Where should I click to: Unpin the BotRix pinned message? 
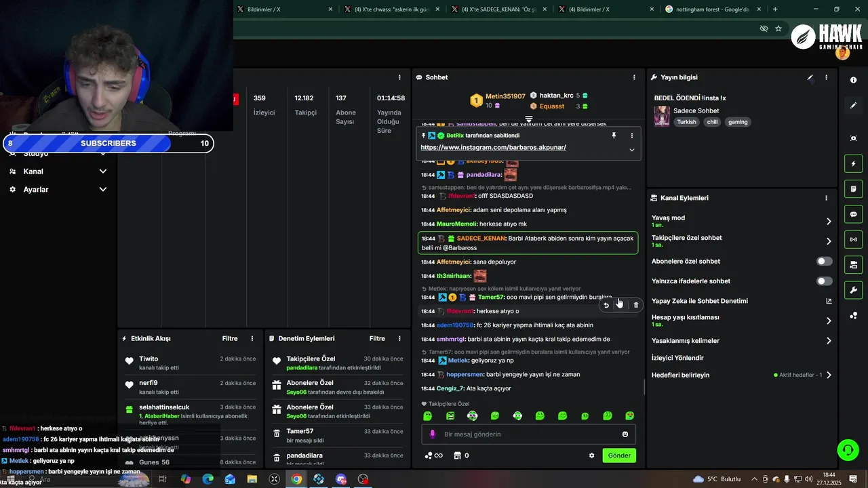point(614,136)
